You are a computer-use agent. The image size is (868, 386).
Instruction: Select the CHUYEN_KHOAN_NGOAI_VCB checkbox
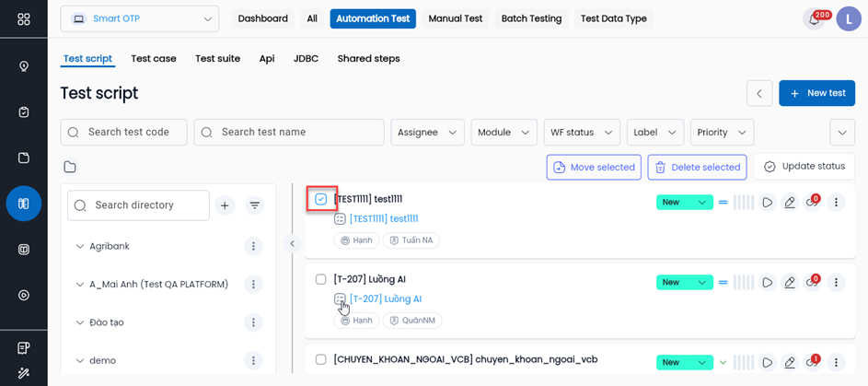pyautogui.click(x=321, y=359)
